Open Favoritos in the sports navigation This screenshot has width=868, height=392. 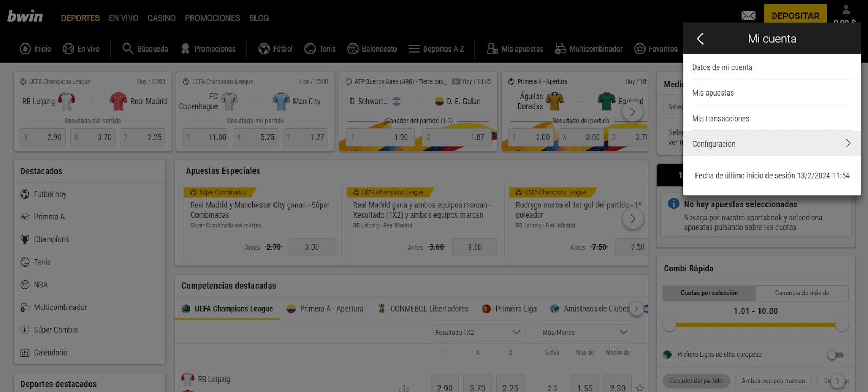(x=656, y=49)
